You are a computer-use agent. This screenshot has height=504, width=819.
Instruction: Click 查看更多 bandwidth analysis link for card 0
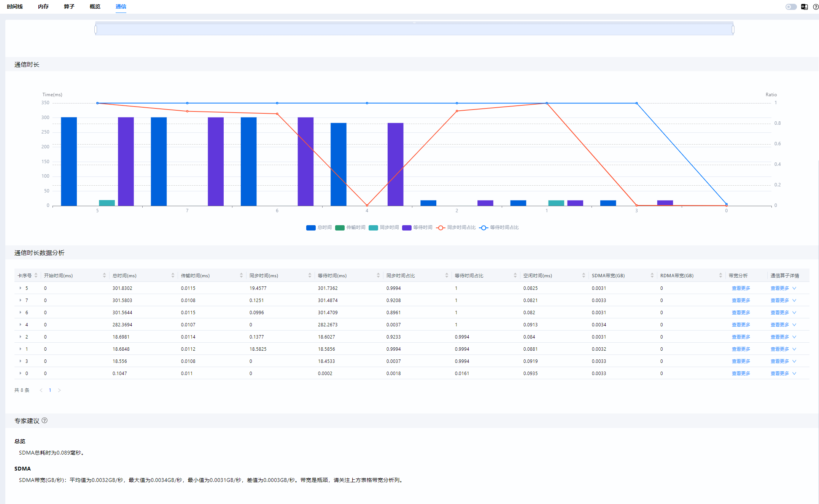741,374
